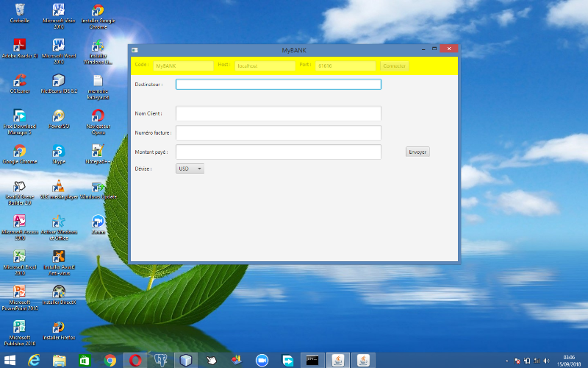Select the Numéro facture field

[x=279, y=132]
